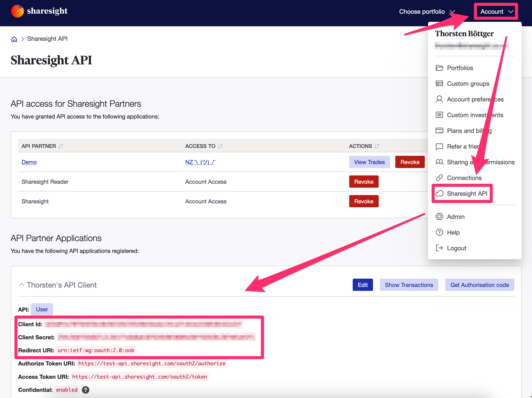The image size is (532, 398).
Task: Click the Sharesight API breadcrumb text
Action: [47, 39]
